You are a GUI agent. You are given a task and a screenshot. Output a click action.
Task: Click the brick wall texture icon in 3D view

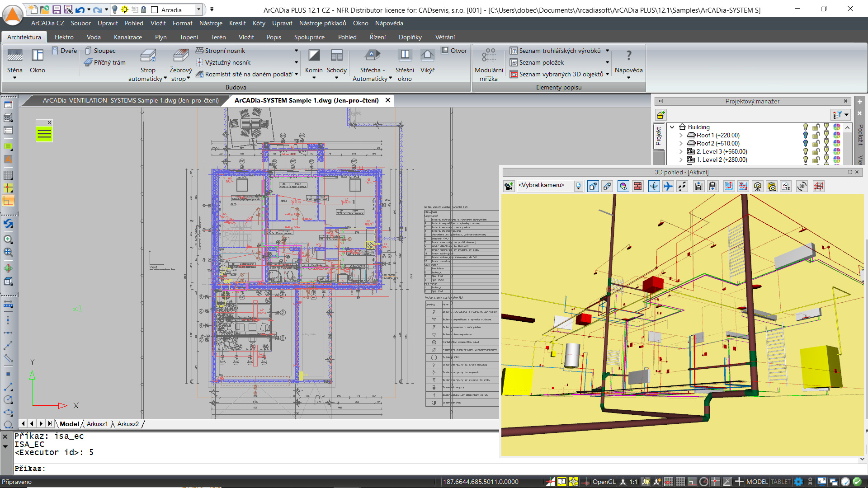tap(638, 186)
